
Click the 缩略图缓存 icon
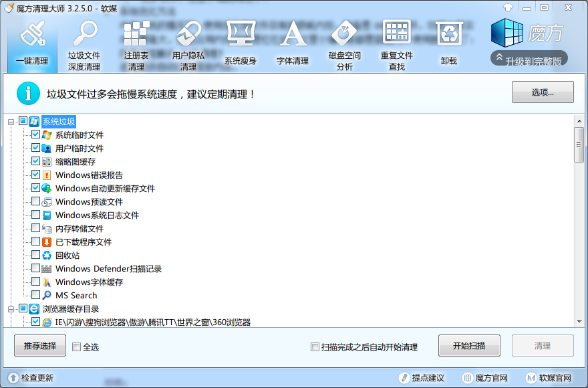(x=47, y=161)
